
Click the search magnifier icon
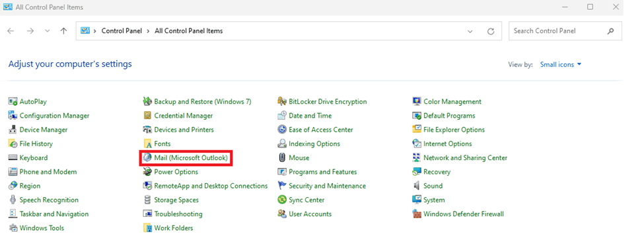coord(611,31)
